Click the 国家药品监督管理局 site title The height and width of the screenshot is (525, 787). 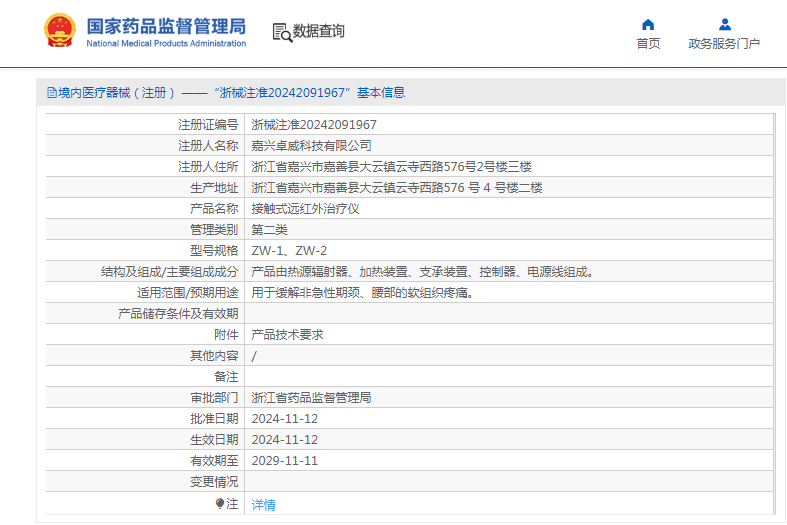(166, 26)
